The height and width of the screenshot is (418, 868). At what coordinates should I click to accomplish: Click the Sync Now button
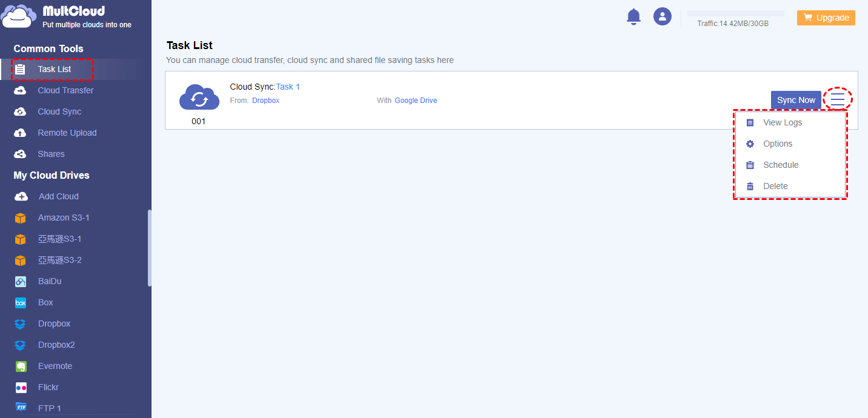[796, 100]
